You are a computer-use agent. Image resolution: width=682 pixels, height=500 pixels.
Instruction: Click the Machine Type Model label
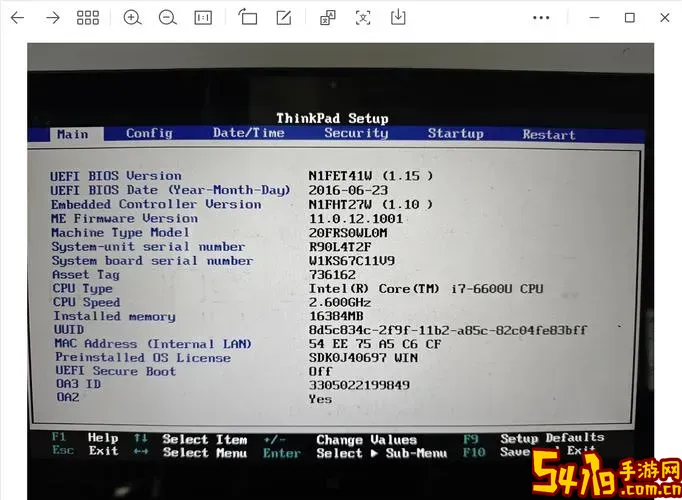tap(120, 233)
